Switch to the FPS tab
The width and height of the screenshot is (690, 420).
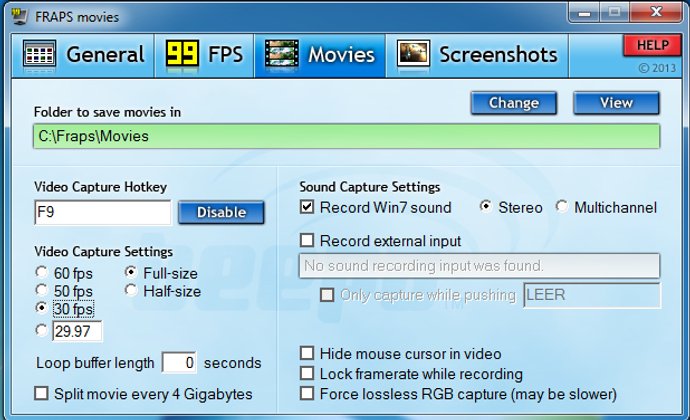click(x=204, y=55)
